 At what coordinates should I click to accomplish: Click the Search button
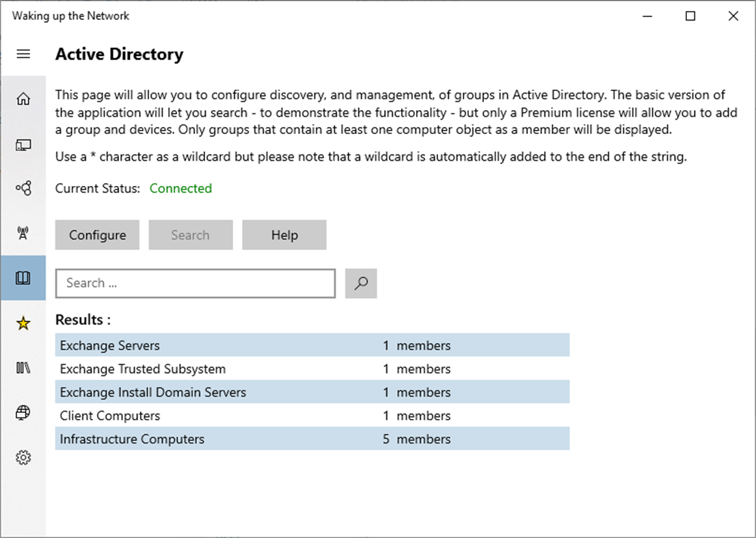point(190,234)
